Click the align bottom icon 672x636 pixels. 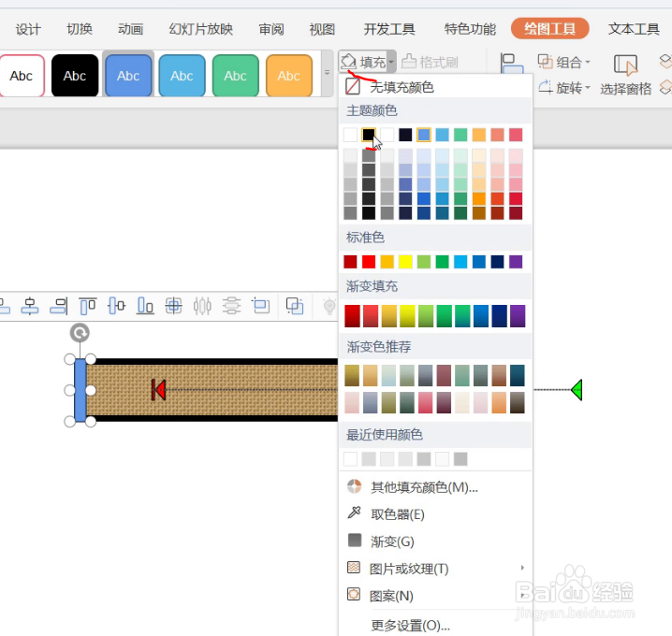coord(145,306)
